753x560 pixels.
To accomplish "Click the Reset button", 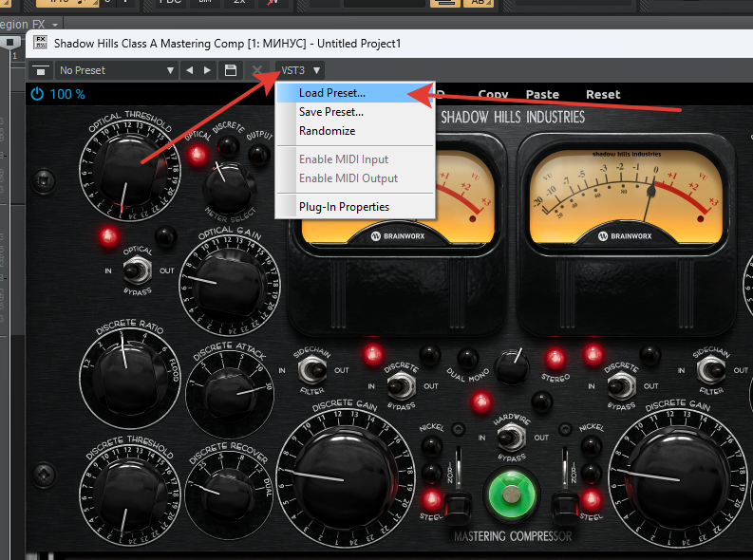I will click(x=603, y=95).
